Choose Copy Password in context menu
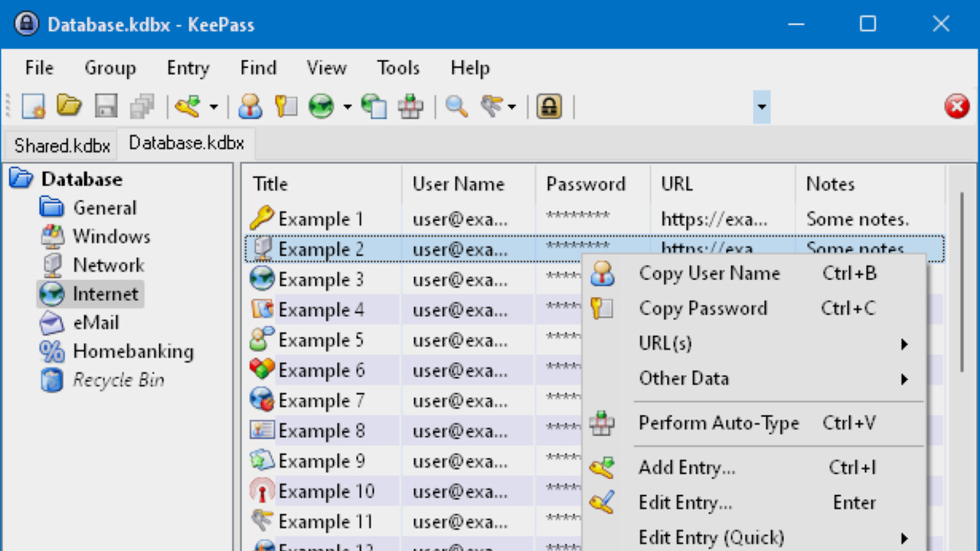The height and width of the screenshot is (551, 980). [754, 308]
